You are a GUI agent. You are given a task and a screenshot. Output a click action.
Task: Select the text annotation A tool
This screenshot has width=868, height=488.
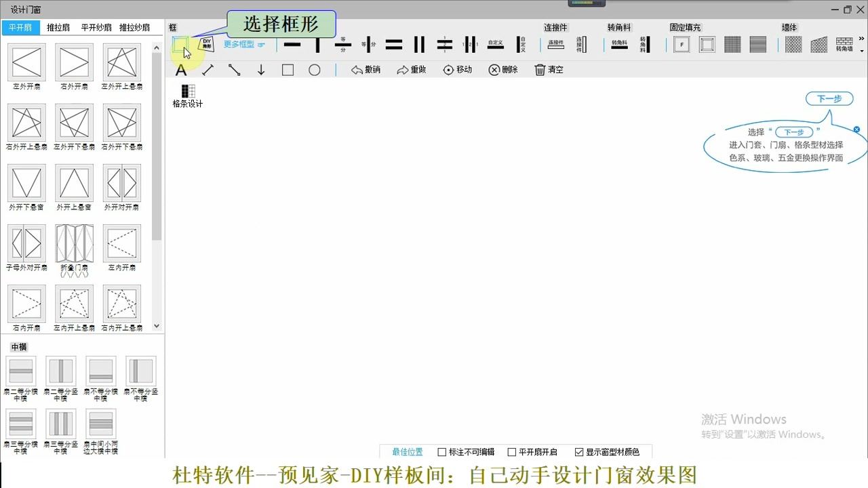click(x=181, y=70)
